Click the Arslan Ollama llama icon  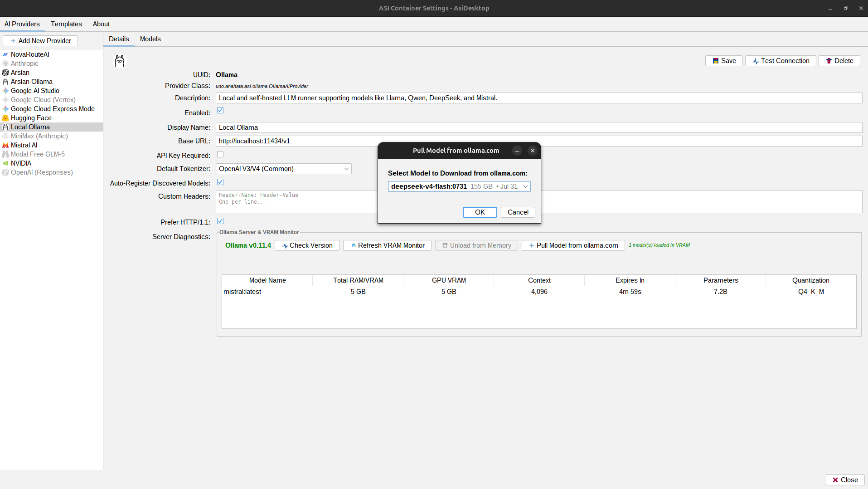(5, 82)
